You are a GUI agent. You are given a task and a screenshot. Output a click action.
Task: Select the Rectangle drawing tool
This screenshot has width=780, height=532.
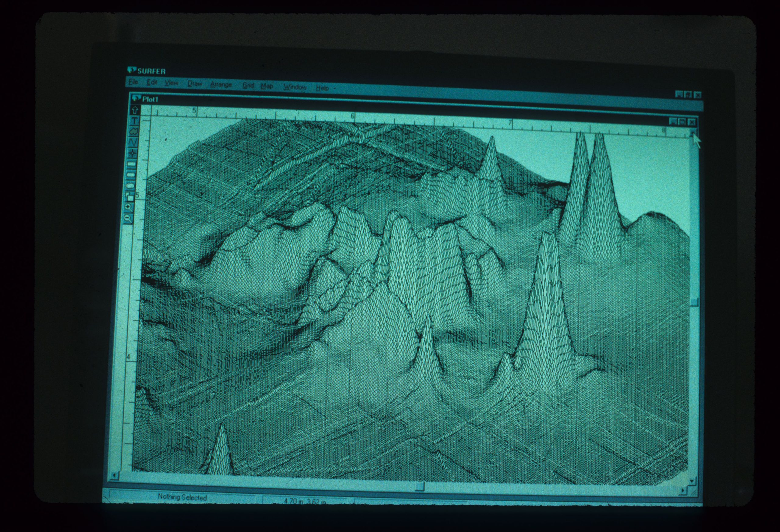(x=132, y=164)
